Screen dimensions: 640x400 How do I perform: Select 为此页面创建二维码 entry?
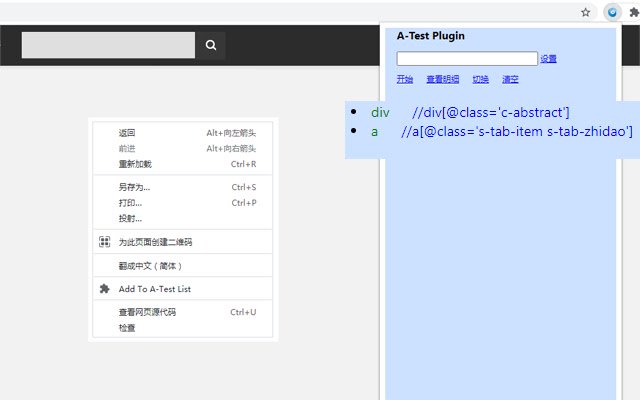coord(182,242)
